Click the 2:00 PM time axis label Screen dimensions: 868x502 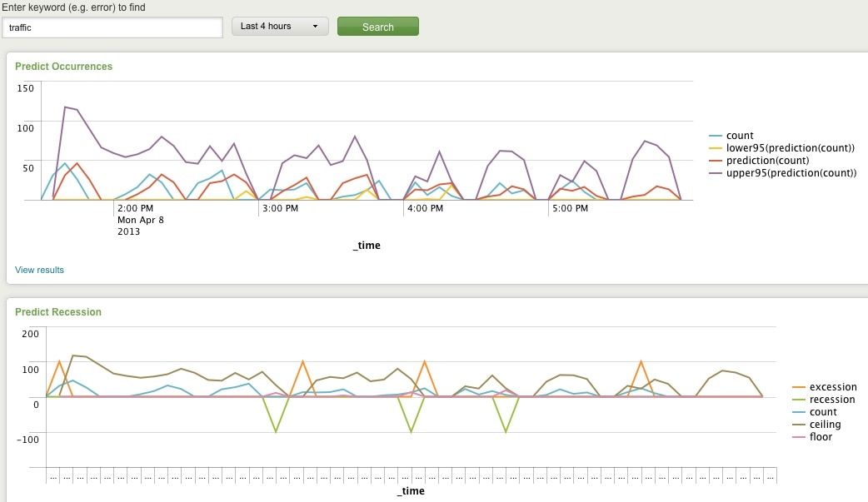(x=135, y=208)
